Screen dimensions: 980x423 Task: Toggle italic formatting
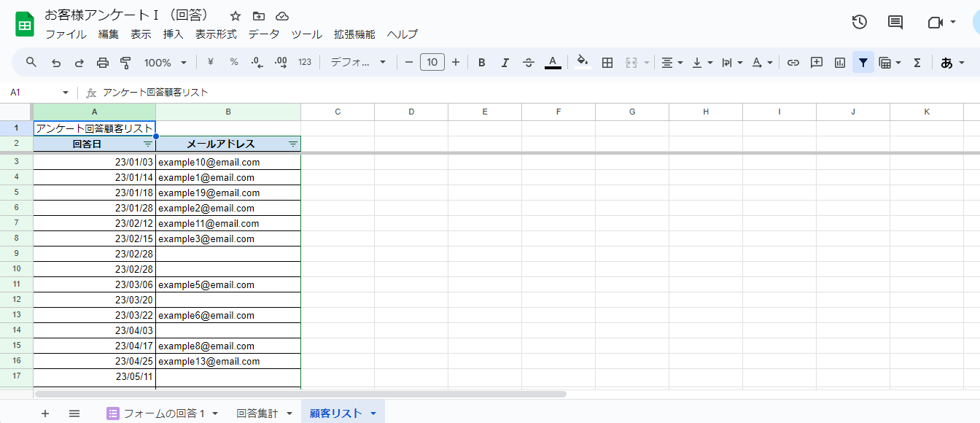pyautogui.click(x=505, y=63)
